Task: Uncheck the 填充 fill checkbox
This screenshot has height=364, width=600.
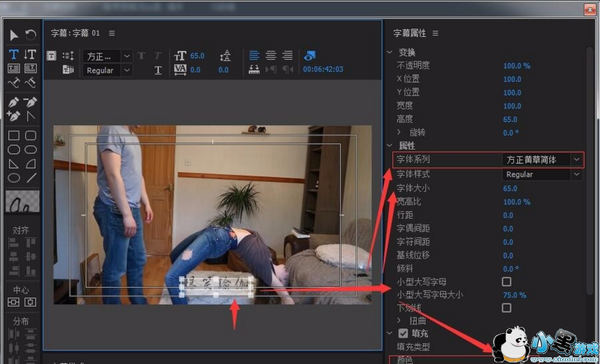Action: 403,334
